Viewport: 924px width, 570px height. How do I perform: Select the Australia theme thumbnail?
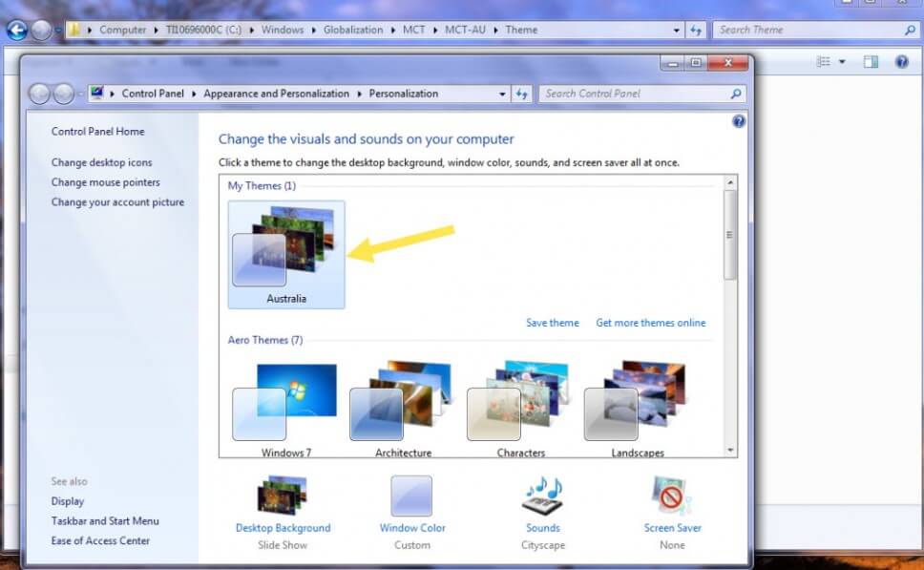click(286, 254)
